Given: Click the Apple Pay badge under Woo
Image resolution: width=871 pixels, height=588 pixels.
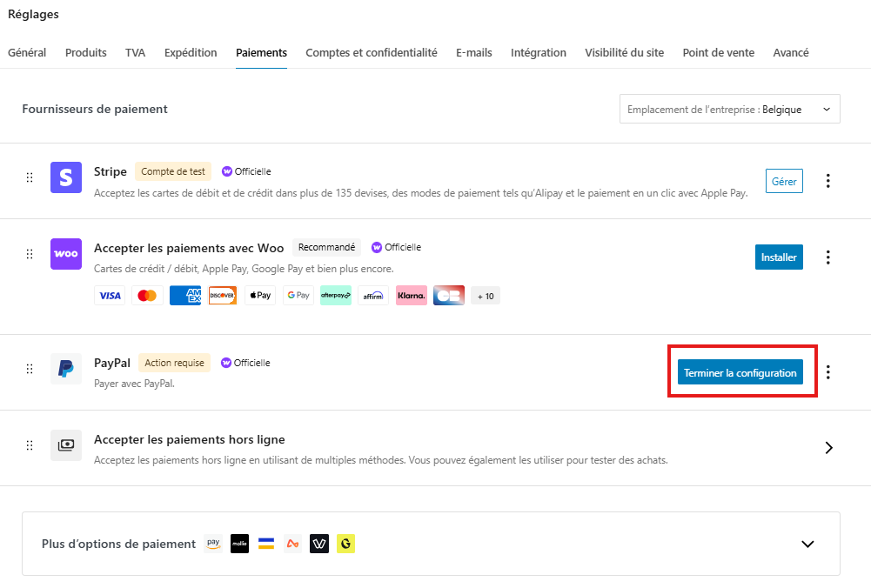Looking at the screenshot, I should [x=260, y=296].
